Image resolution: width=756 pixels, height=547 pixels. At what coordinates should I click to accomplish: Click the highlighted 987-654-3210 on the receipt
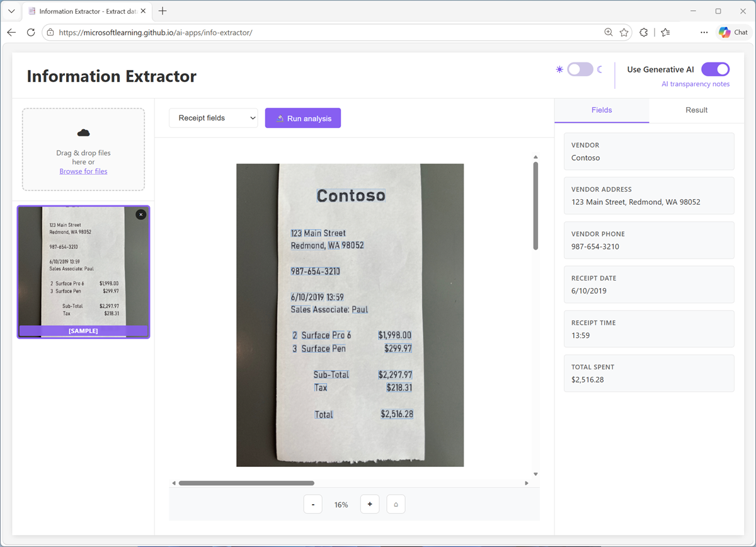click(x=315, y=272)
